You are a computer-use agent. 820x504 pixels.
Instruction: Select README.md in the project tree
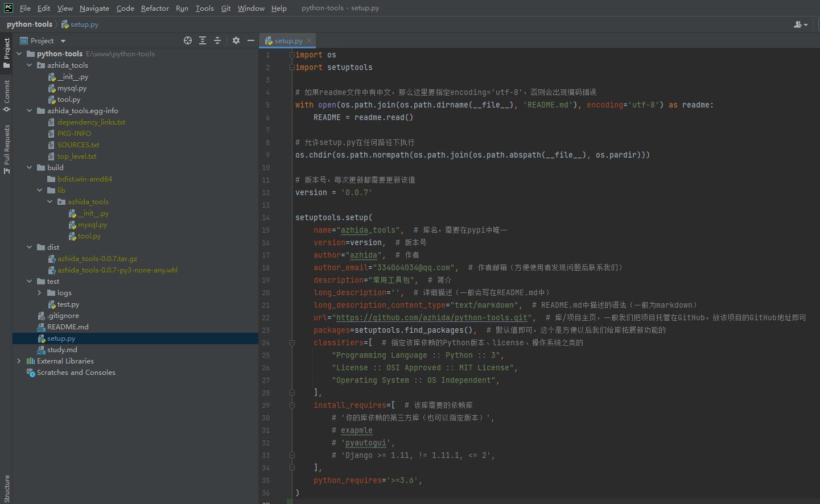tap(68, 327)
